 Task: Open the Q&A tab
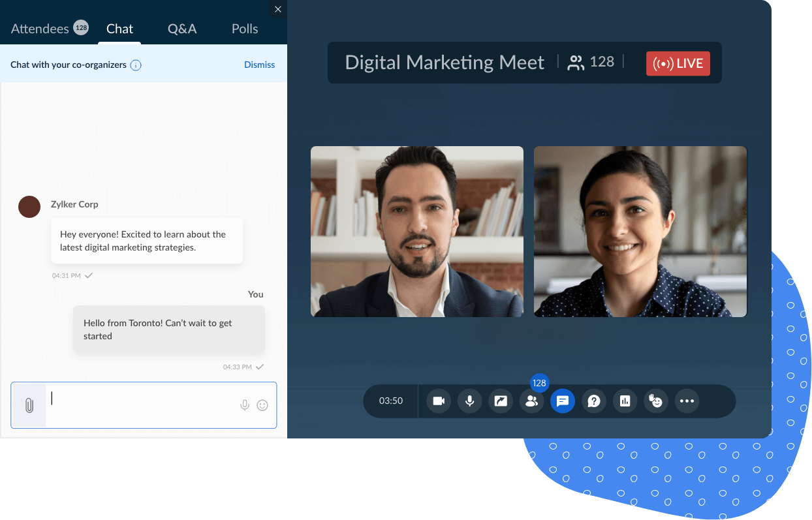point(182,29)
